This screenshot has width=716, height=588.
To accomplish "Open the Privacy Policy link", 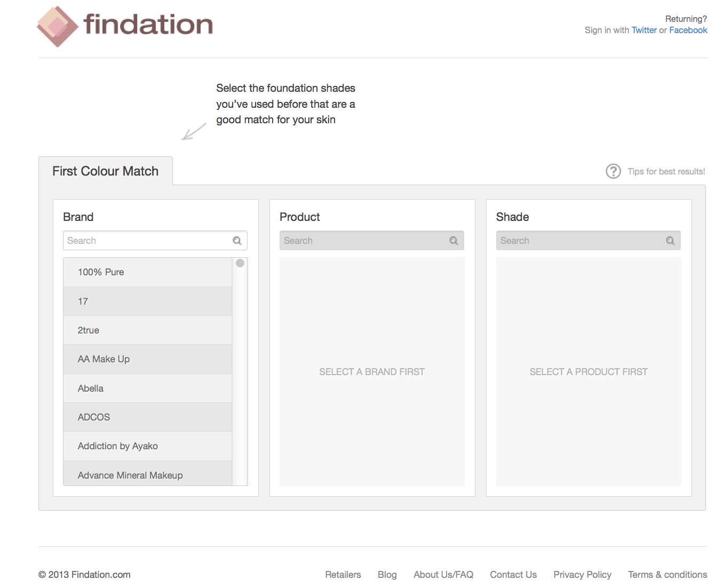I will [x=583, y=575].
